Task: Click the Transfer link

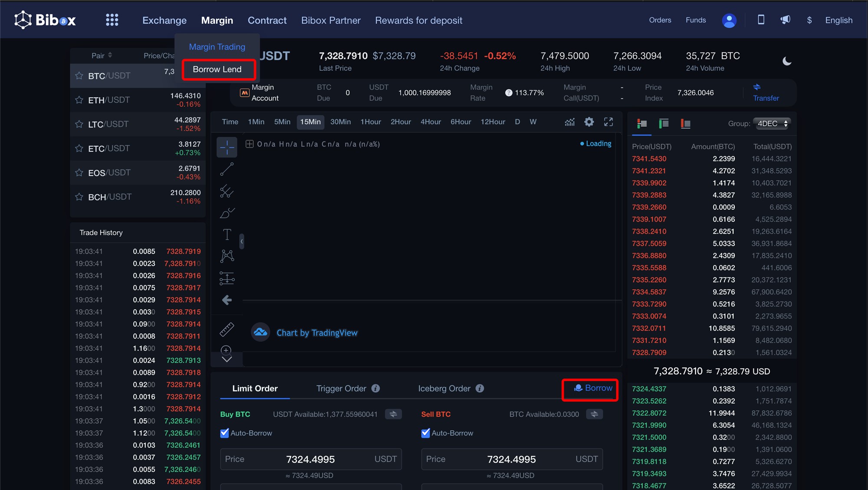Action: pyautogui.click(x=766, y=98)
